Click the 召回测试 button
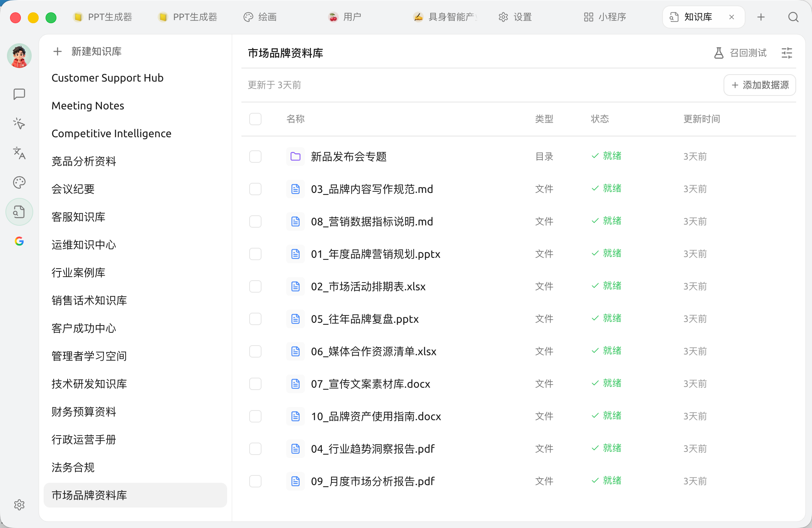Viewport: 812px width, 528px height. (x=740, y=53)
